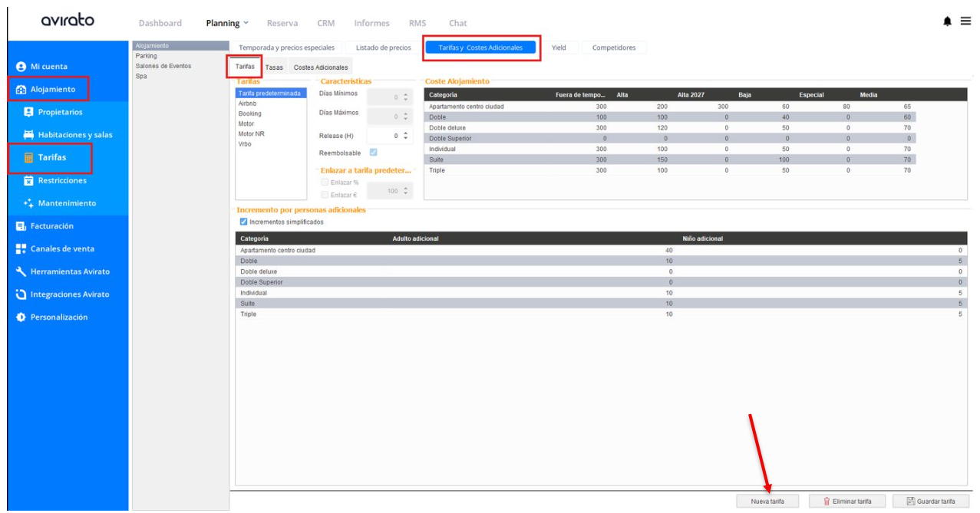The image size is (980, 513).
Task: Open Personalización sidebar section
Action: coord(59,317)
